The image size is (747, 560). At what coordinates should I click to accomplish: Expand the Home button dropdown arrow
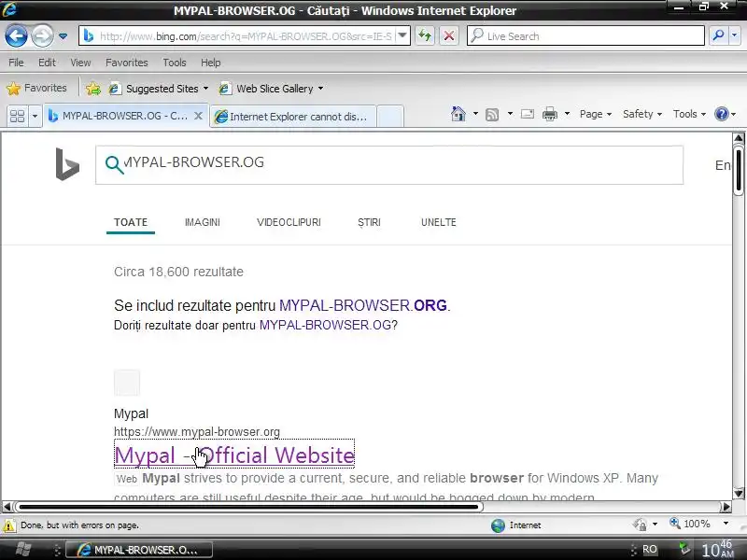click(x=475, y=114)
